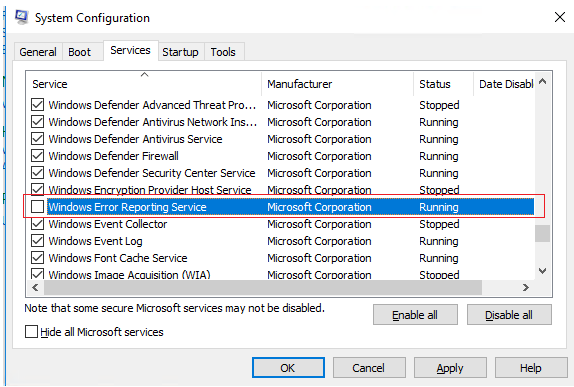Image resolution: width=574 pixels, height=387 pixels.
Task: Click the vertical scrollbar thumb
Action: click(543, 233)
